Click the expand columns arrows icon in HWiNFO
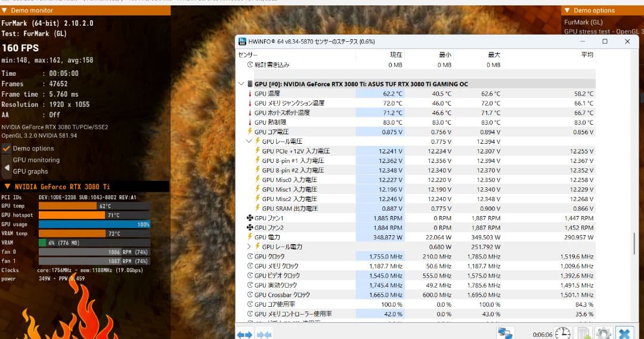The width and height of the screenshot is (644, 339). click(245, 334)
